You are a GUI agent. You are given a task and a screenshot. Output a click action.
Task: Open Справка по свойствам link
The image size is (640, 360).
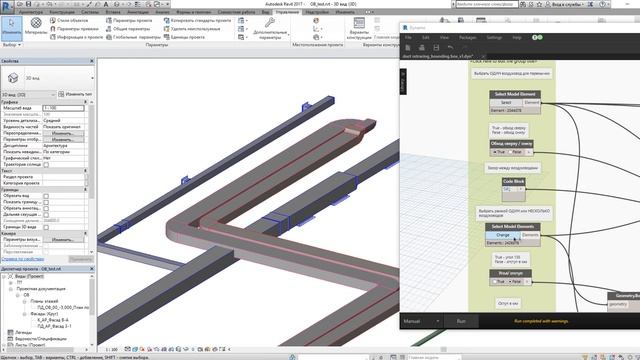click(23, 259)
